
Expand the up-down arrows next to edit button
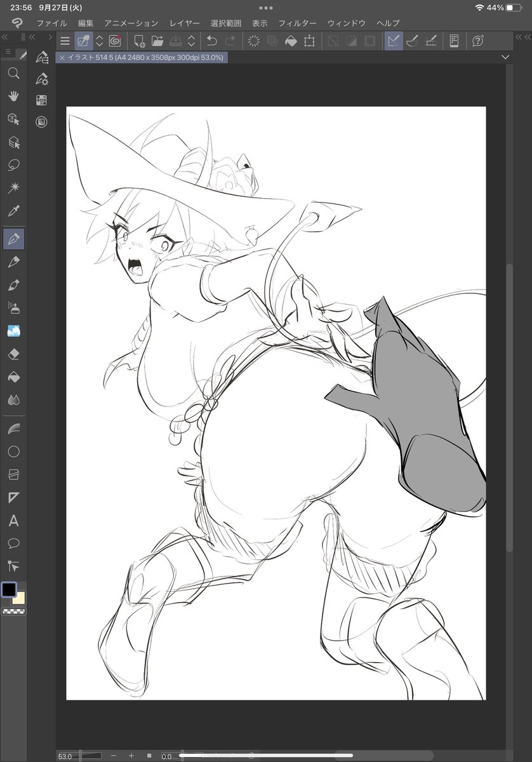(99, 41)
